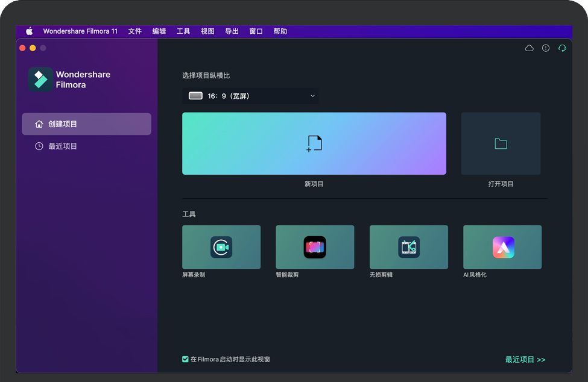
Task: Open the Apple menu
Action: tap(30, 31)
